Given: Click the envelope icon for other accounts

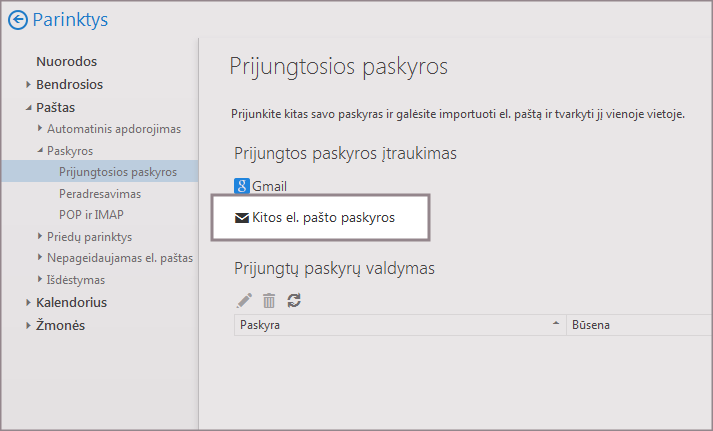Looking at the screenshot, I should coord(241,217).
